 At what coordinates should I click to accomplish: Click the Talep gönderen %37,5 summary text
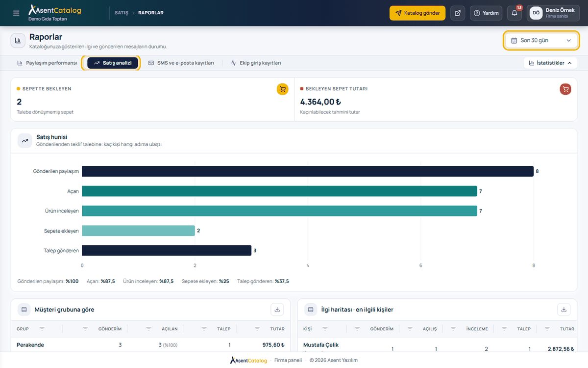pos(263,281)
